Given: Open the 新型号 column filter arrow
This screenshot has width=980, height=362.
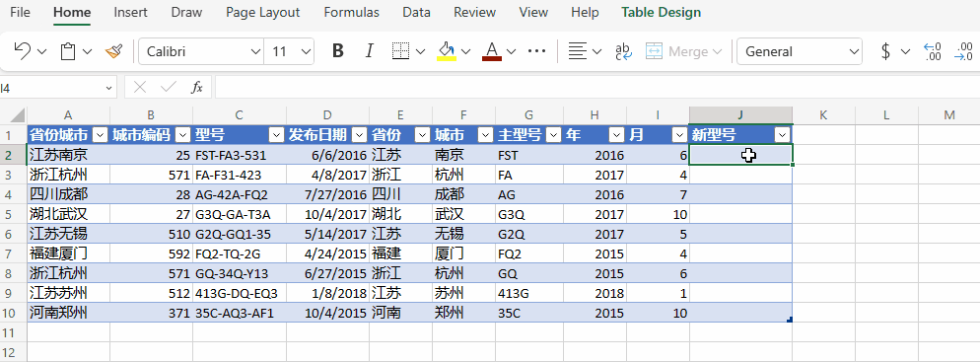Looking at the screenshot, I should click(783, 135).
